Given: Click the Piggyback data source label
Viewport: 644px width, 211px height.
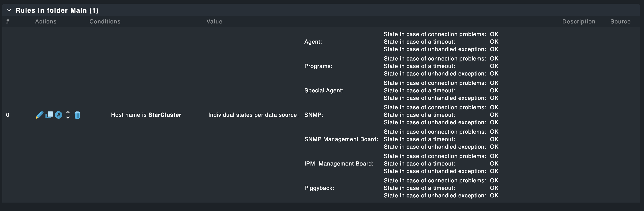Looking at the screenshot, I should pos(319,188).
